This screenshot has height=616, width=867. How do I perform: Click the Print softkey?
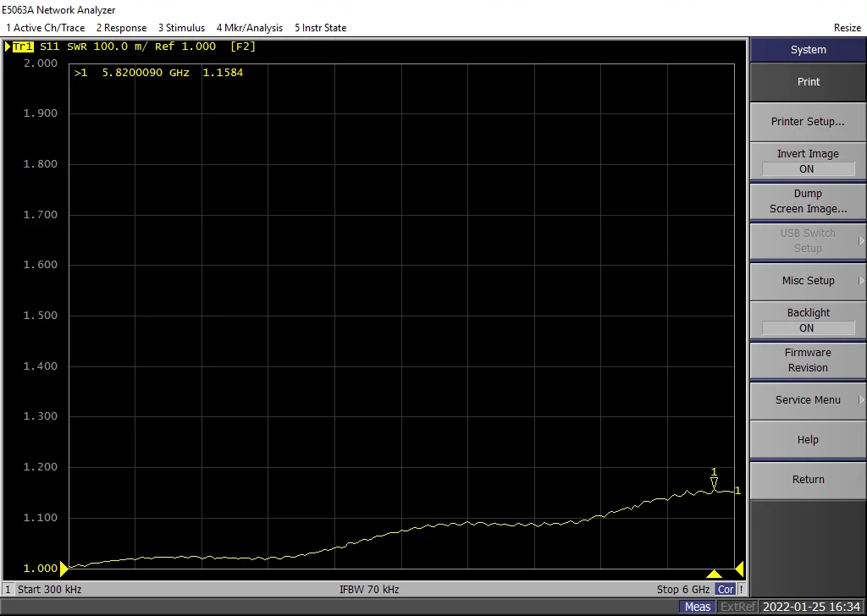[808, 82]
